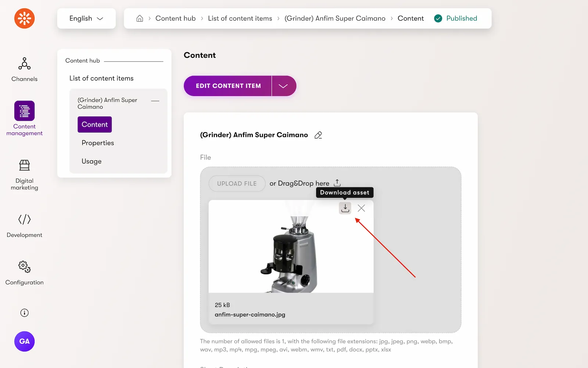Edit the content item name pencil
The height and width of the screenshot is (368, 588).
click(318, 135)
